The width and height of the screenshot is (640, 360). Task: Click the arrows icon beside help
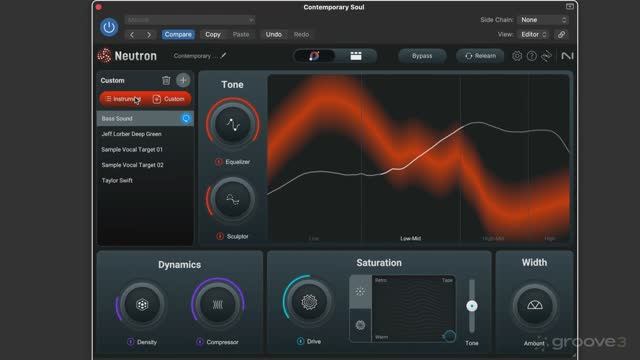(x=546, y=56)
